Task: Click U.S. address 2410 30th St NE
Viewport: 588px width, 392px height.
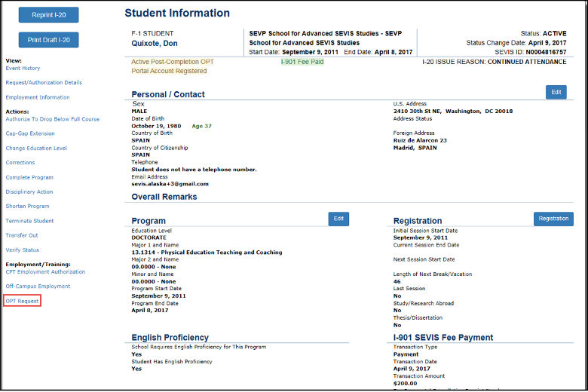Action: [x=453, y=112]
